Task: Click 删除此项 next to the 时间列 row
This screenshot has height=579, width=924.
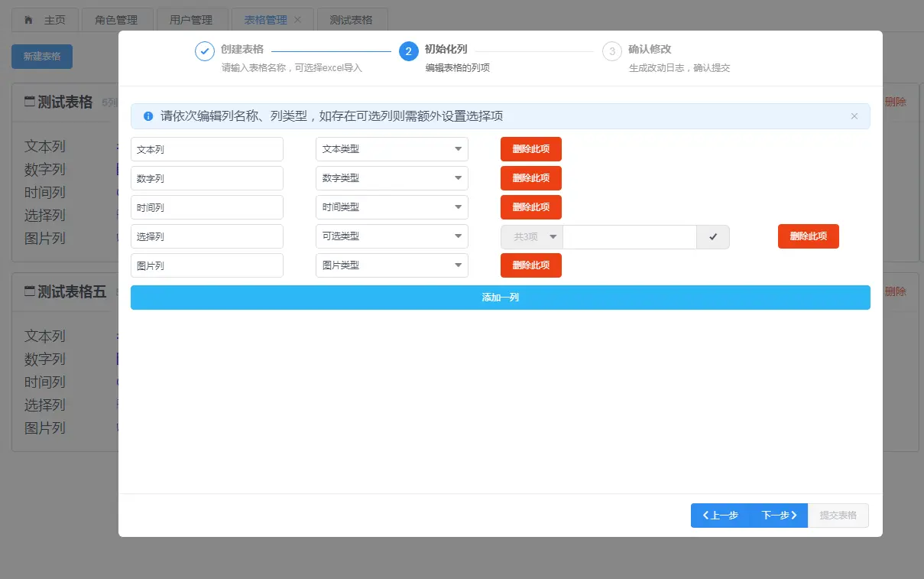Action: [x=530, y=207]
